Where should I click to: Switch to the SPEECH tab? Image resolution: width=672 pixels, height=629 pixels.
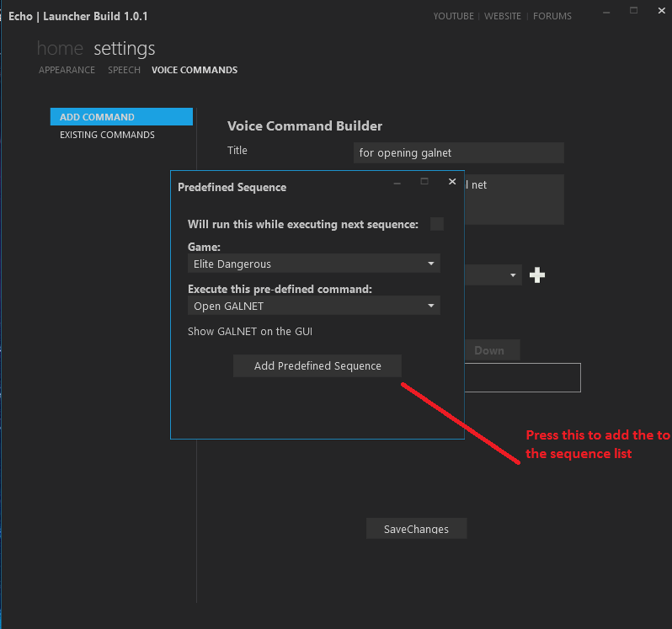click(x=124, y=70)
